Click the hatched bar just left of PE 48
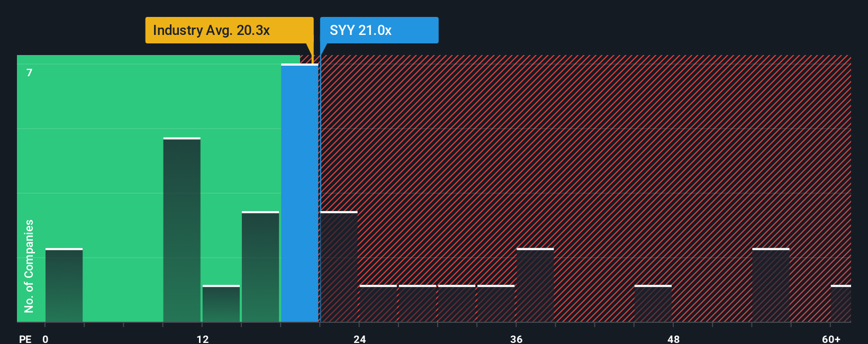 653,304
